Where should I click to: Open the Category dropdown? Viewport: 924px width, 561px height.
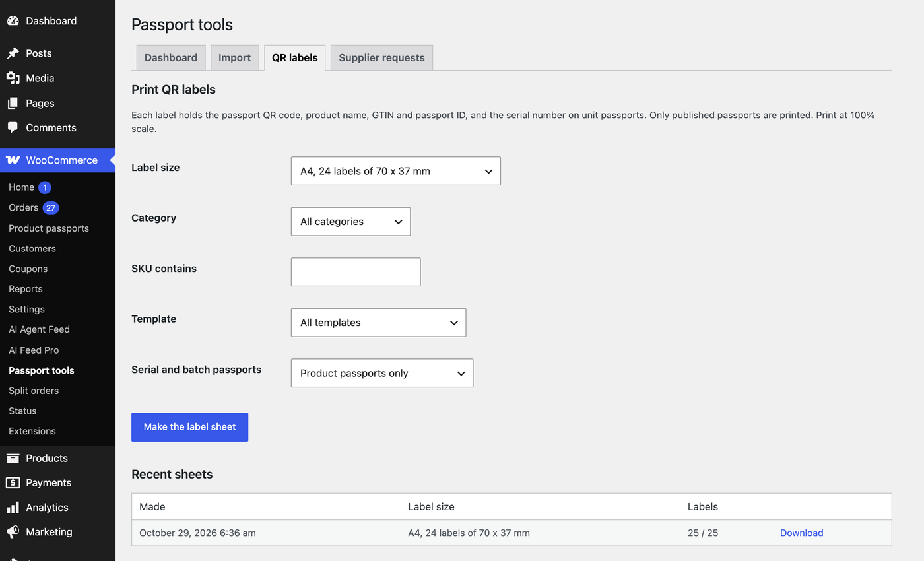tap(350, 222)
